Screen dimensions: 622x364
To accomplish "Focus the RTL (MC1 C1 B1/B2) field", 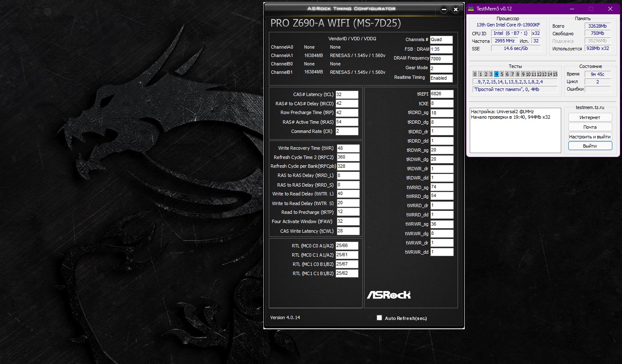I will click(347, 273).
